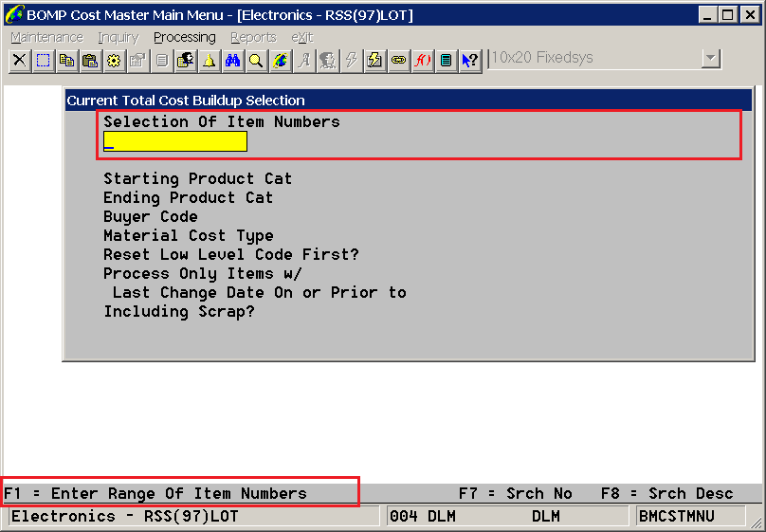Open the Processing menu
The width and height of the screenshot is (766, 532).
coord(185,38)
